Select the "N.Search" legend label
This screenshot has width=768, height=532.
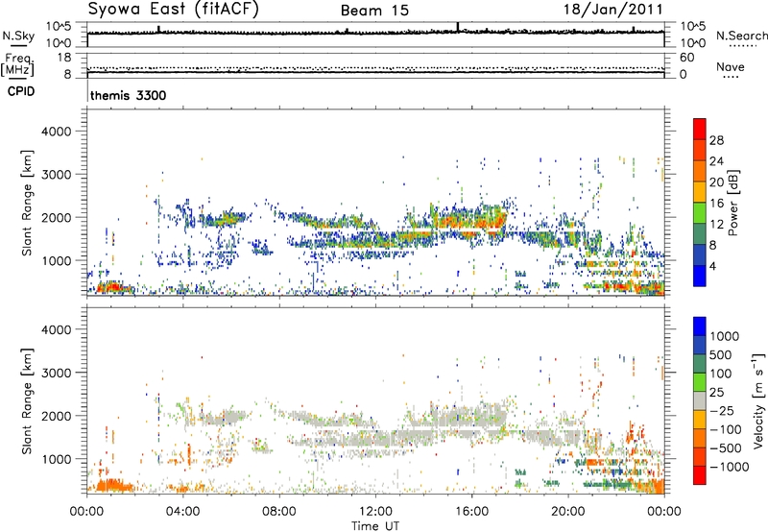click(741, 36)
